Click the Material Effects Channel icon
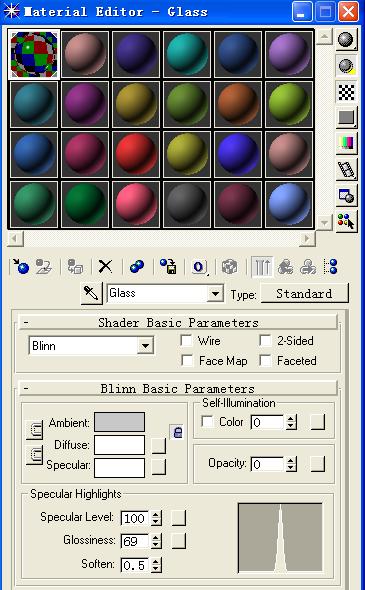 pos(199,267)
